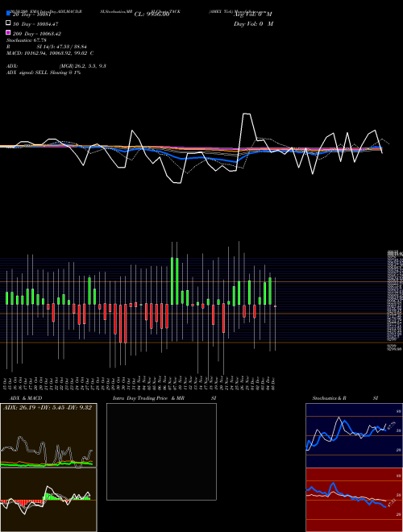This screenshot has width=403, height=532.
Task: Click the ADX (MGR) 26.2, 5.5, 9.3 line
Action: tap(56, 66)
